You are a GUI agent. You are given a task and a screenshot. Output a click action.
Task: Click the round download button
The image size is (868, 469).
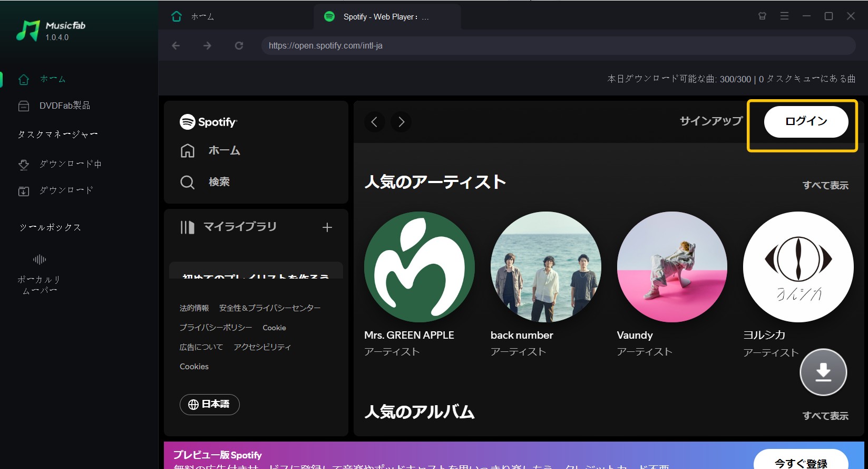823,372
